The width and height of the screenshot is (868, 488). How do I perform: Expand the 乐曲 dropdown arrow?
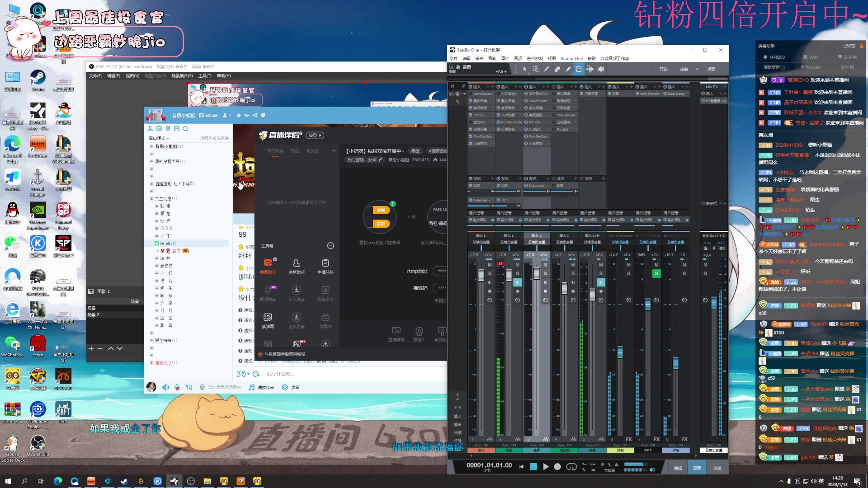697,69
